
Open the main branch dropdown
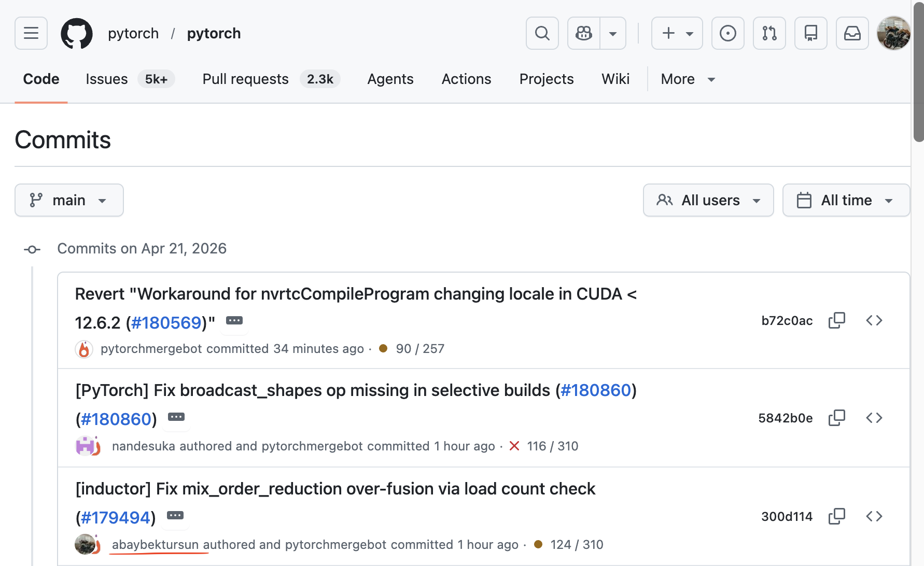pyautogui.click(x=69, y=200)
